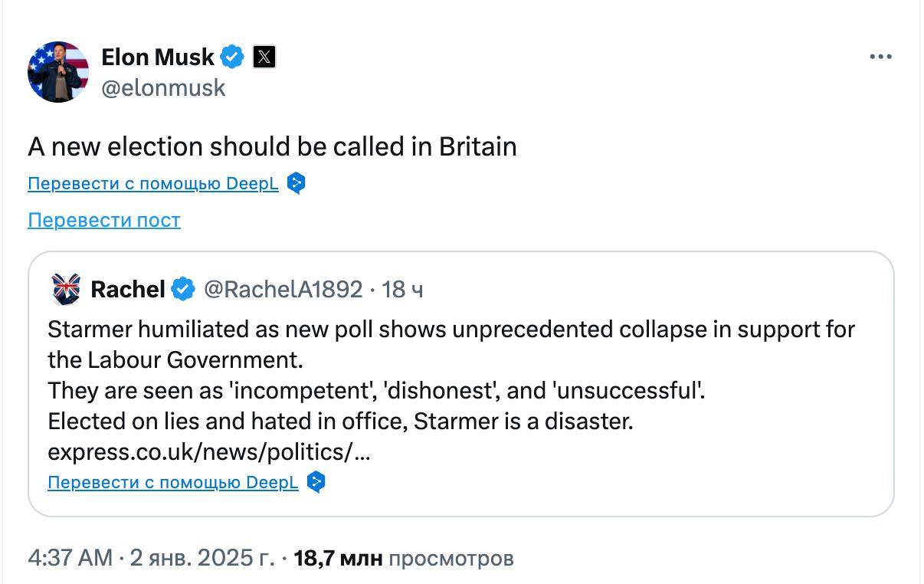
Task: Click the top 'Перевести с помощью DeepL' link
Action: click(153, 184)
